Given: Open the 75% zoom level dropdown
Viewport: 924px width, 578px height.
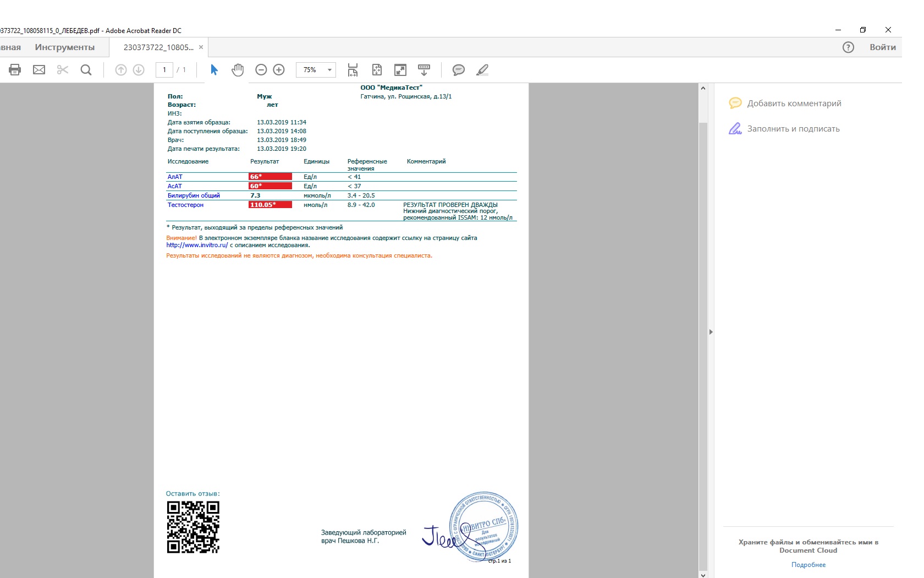Looking at the screenshot, I should click(329, 70).
